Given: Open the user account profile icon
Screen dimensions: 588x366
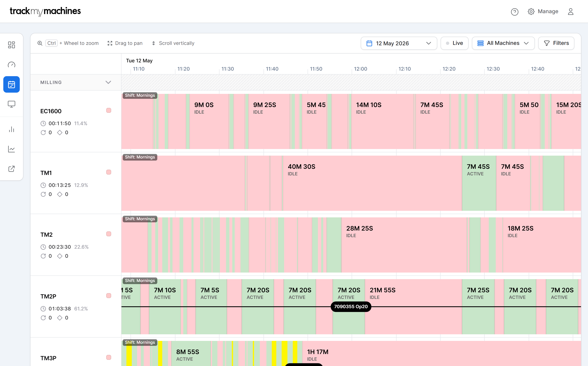Looking at the screenshot, I should [570, 12].
